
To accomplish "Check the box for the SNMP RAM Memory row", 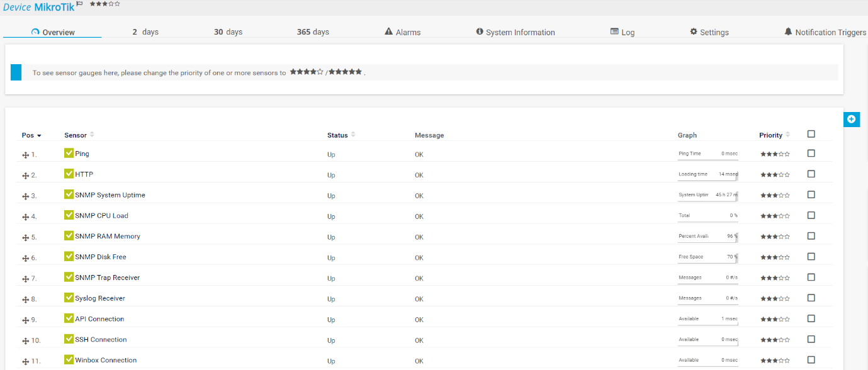I will 811,236.
